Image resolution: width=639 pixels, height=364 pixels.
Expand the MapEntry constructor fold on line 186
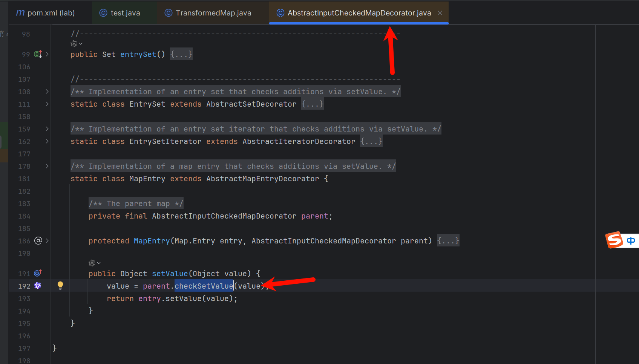(47, 241)
